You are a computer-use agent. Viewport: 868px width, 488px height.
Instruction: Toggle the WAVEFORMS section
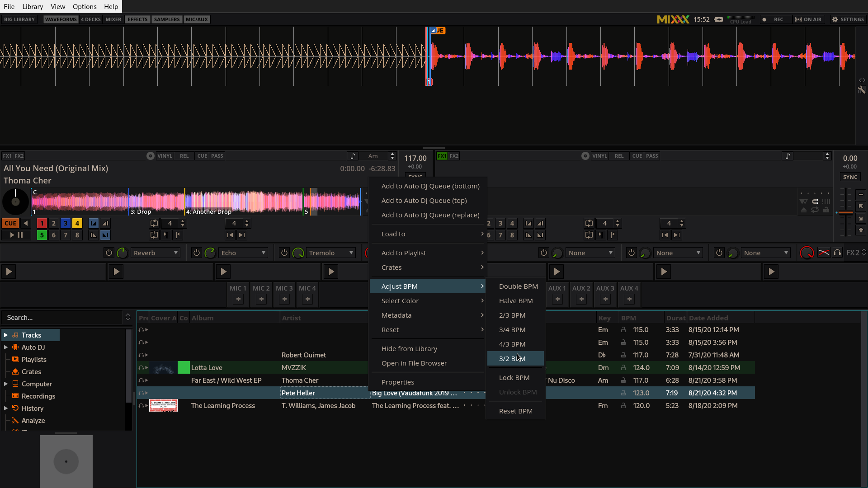61,19
